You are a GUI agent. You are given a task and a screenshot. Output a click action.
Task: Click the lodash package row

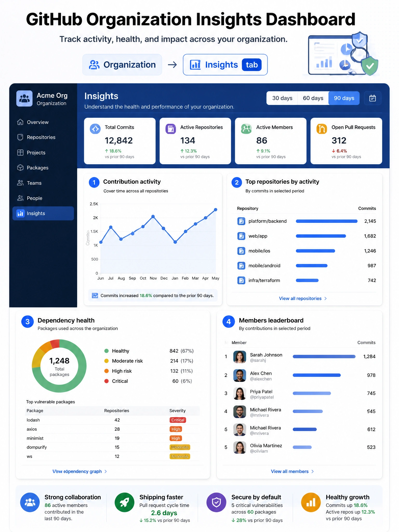tap(112, 420)
